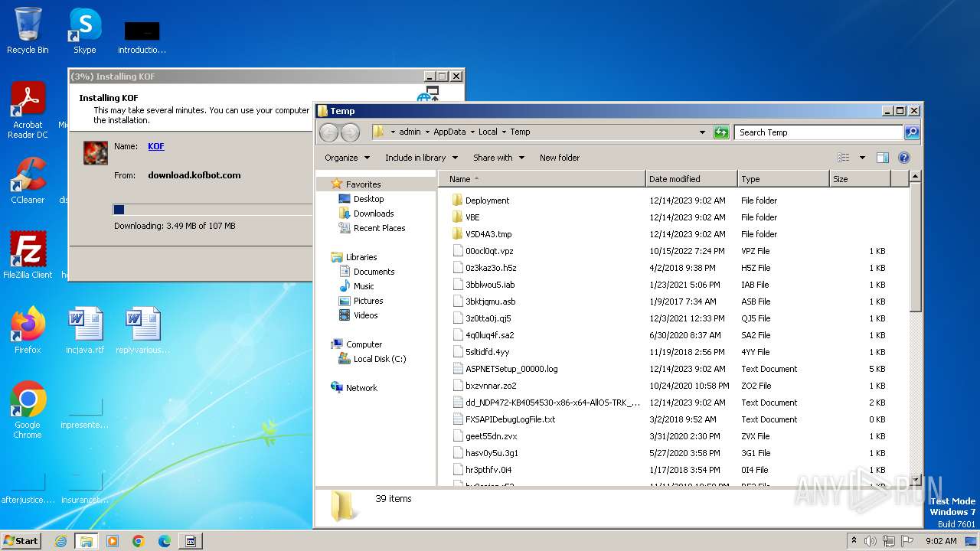Open Chrome from the taskbar
Viewport: 980px width, 551px height.
click(x=139, y=541)
